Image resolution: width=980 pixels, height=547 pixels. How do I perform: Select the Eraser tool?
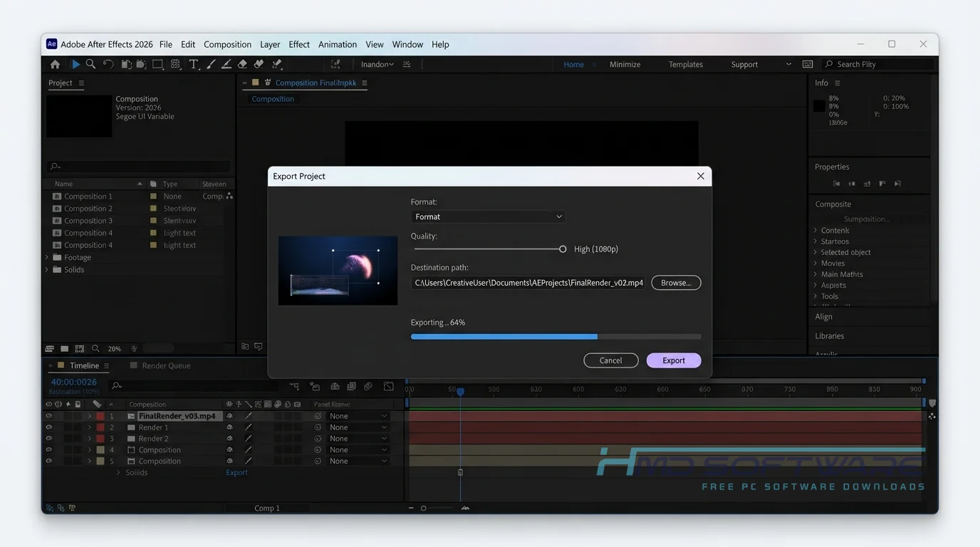coord(242,64)
